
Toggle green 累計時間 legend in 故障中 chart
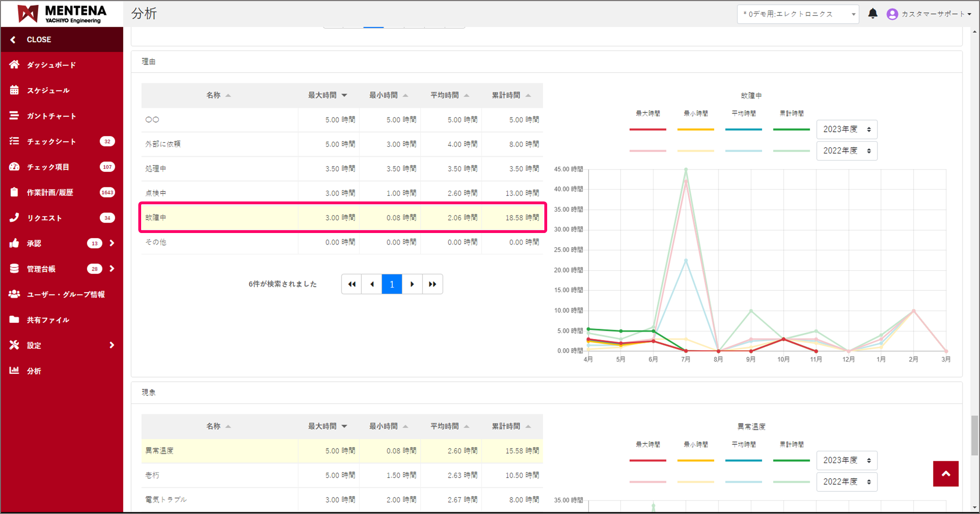(791, 129)
